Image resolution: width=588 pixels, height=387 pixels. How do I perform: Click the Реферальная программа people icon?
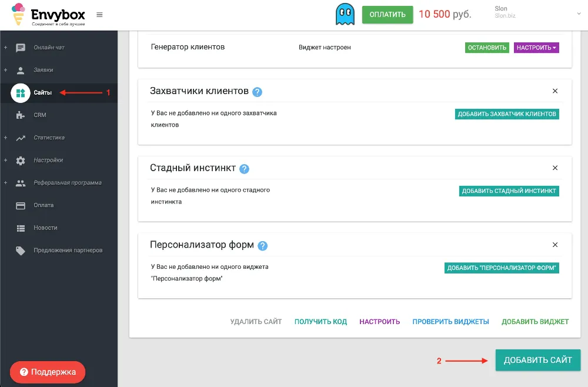21,183
